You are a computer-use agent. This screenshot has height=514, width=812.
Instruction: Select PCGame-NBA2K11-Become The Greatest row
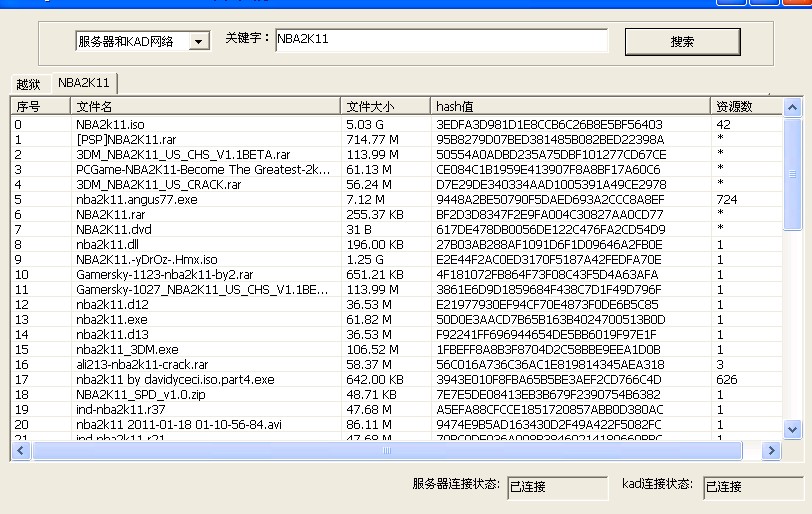(397, 169)
